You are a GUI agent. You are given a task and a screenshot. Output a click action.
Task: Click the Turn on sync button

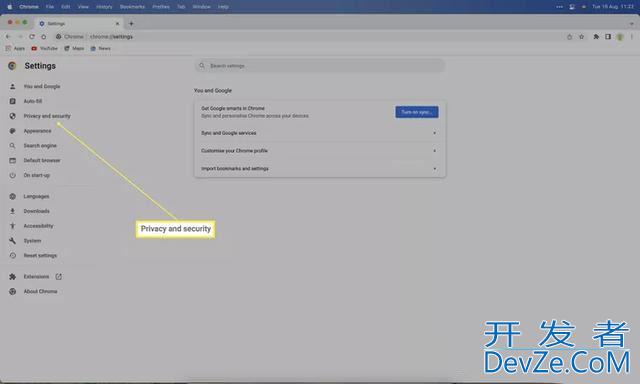tap(417, 112)
